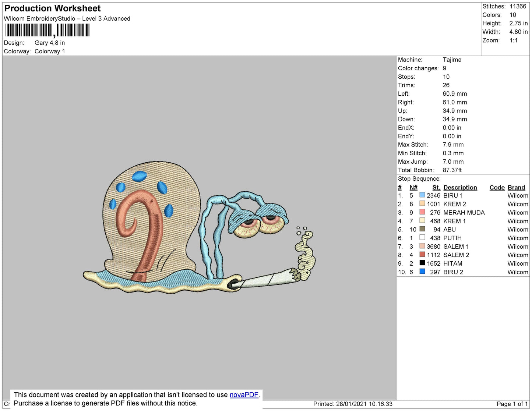
Task: Click the 'KREM 1' description
Action: [455, 221]
